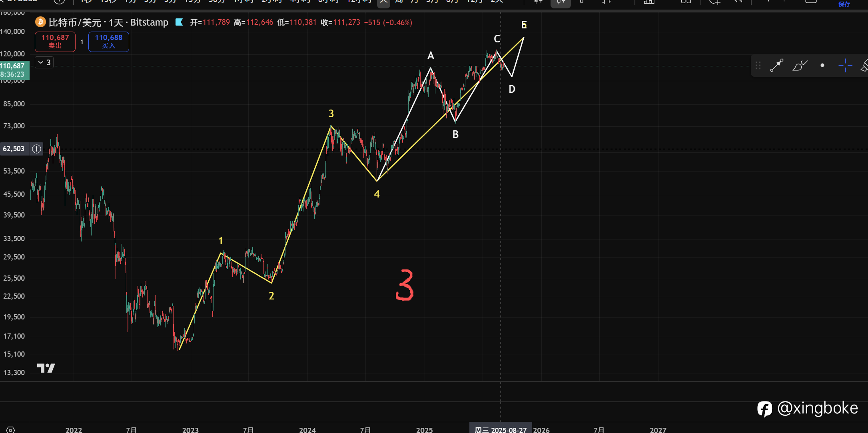Click the 45,500 price axis label
868x433 pixels.
pos(14,194)
